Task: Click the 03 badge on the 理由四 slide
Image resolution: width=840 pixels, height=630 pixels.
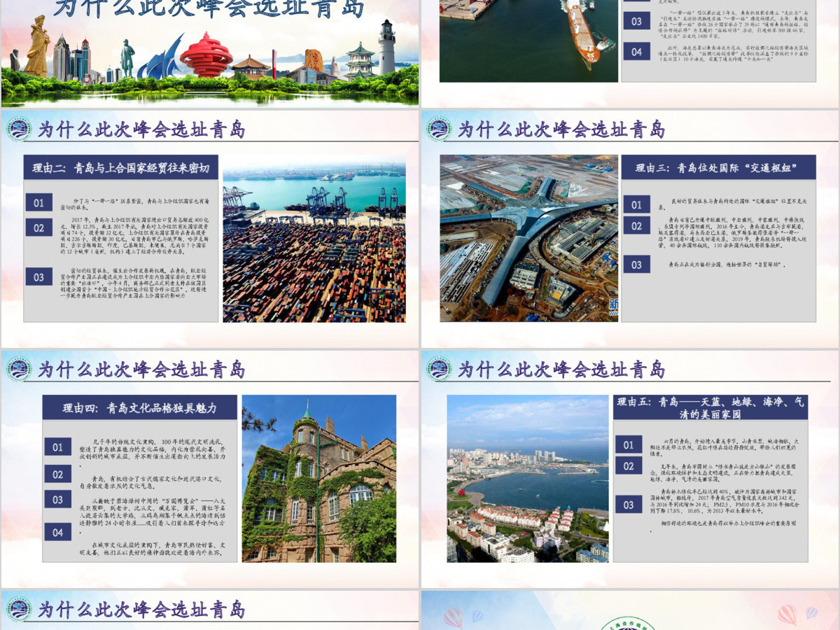Action: tap(58, 499)
